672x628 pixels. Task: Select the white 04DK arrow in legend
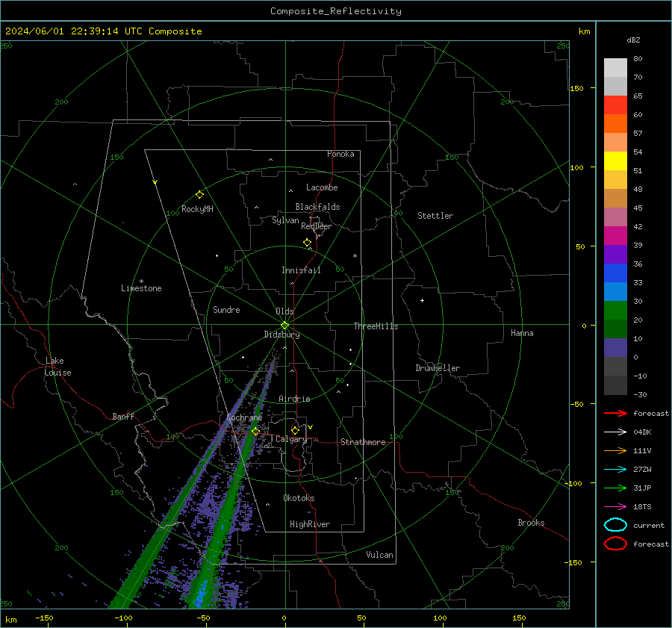point(615,432)
